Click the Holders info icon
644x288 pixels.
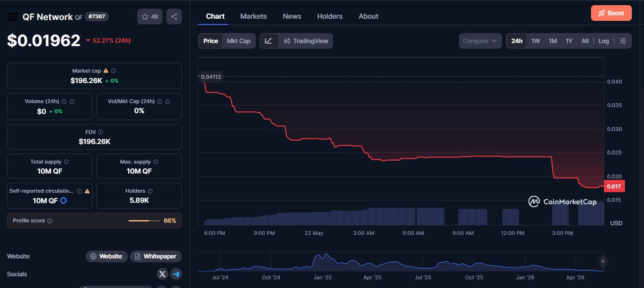[x=150, y=191]
